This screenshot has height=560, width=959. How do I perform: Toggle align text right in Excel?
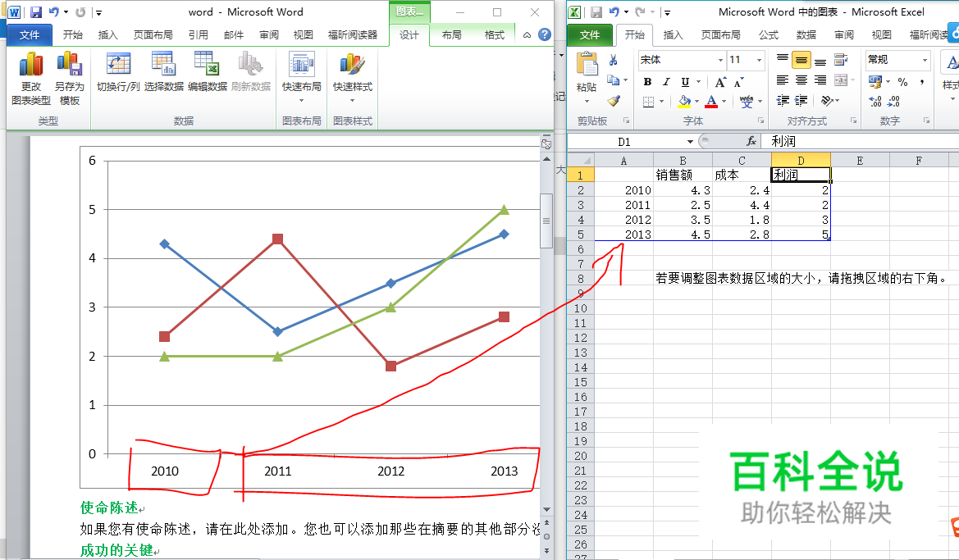point(820,80)
